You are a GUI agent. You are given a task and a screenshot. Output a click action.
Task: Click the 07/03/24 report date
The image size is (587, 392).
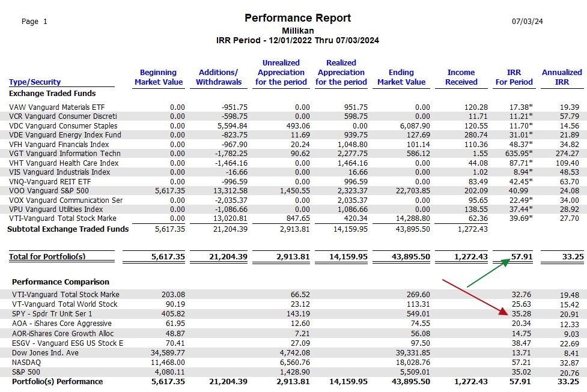pos(528,22)
